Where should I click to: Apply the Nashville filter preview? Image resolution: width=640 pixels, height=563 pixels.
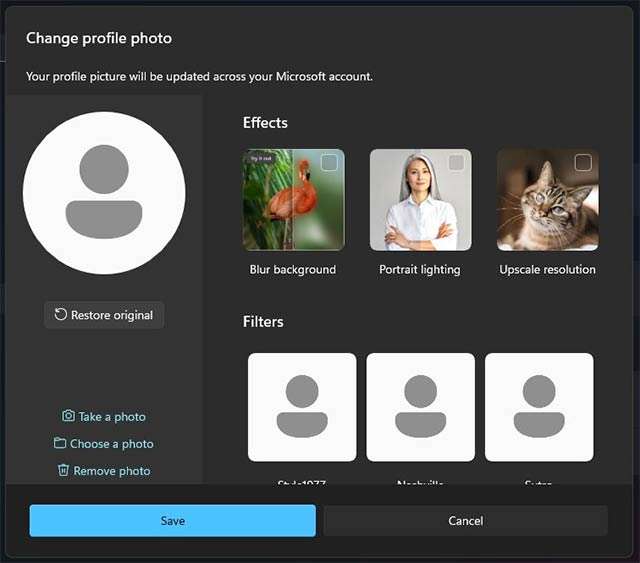(x=420, y=407)
